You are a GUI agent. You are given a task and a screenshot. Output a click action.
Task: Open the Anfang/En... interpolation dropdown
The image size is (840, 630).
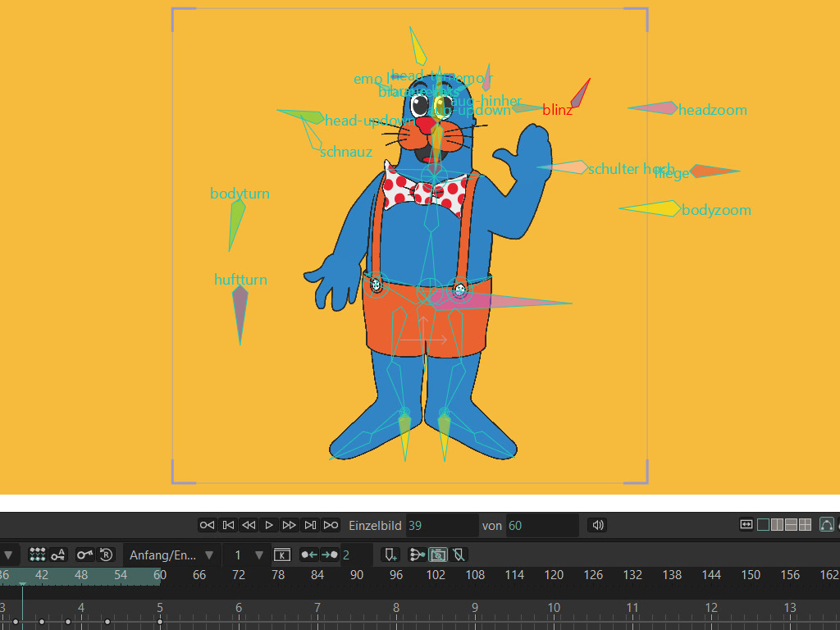pyautogui.click(x=171, y=555)
